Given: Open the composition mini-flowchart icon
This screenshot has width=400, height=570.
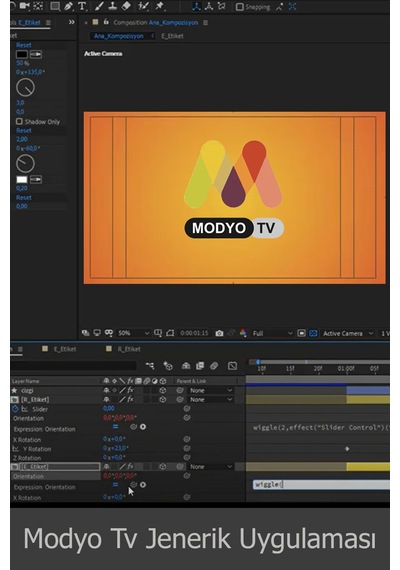Looking at the screenshot, I should [x=149, y=366].
